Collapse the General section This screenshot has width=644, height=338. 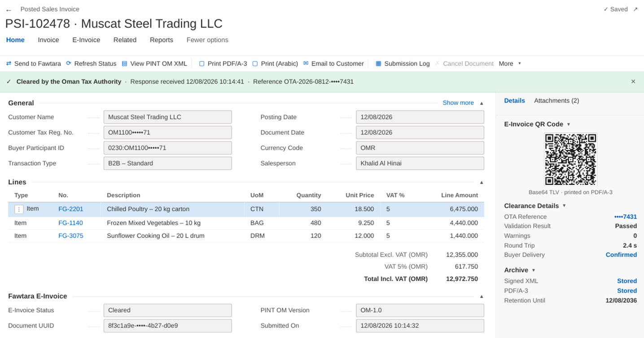(482, 103)
